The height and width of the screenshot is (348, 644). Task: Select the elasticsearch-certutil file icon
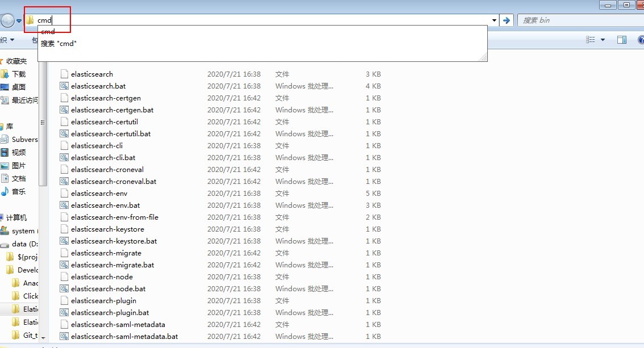click(x=64, y=121)
